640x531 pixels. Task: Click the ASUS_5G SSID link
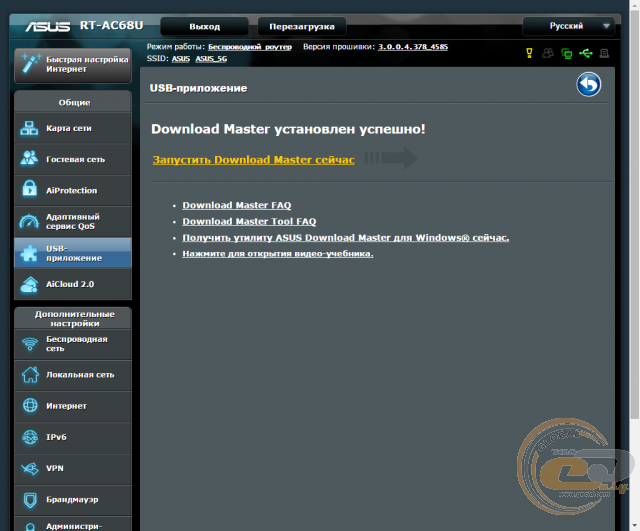point(211,59)
